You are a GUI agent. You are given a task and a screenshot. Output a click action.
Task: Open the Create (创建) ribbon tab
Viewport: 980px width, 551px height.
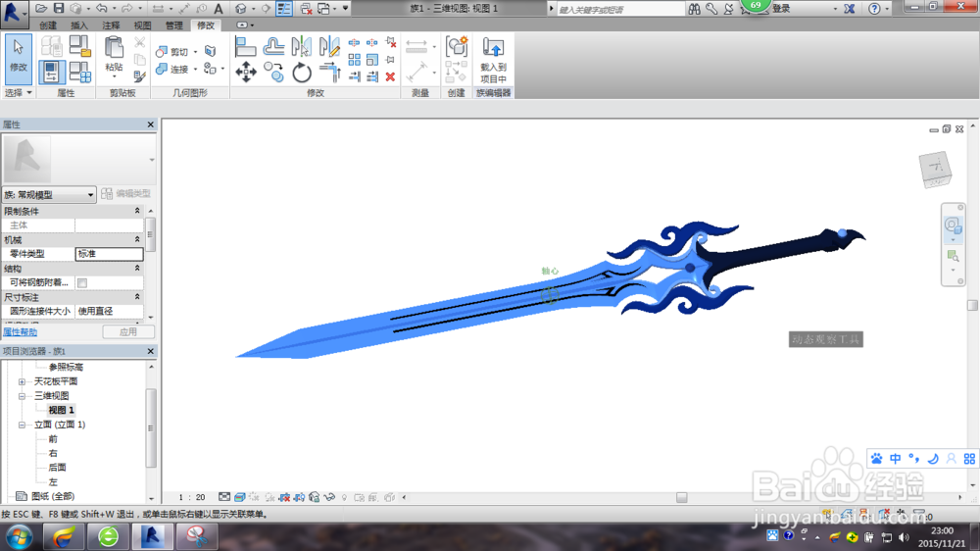tap(48, 25)
